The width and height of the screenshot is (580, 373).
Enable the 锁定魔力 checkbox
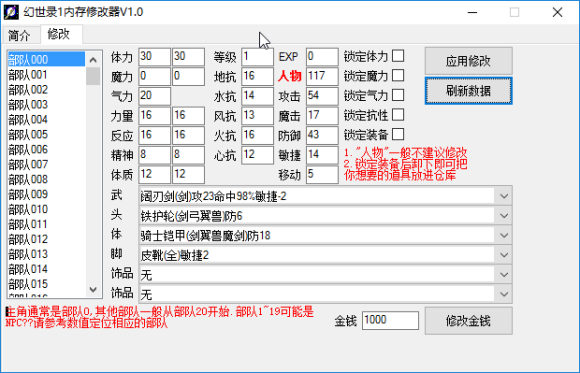(398, 75)
